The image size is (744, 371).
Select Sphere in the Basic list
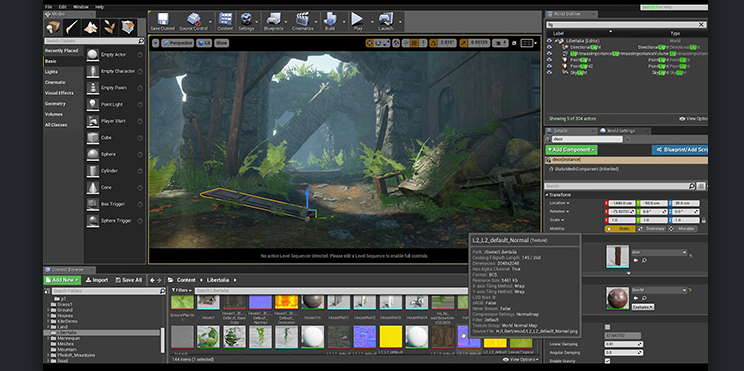114,154
